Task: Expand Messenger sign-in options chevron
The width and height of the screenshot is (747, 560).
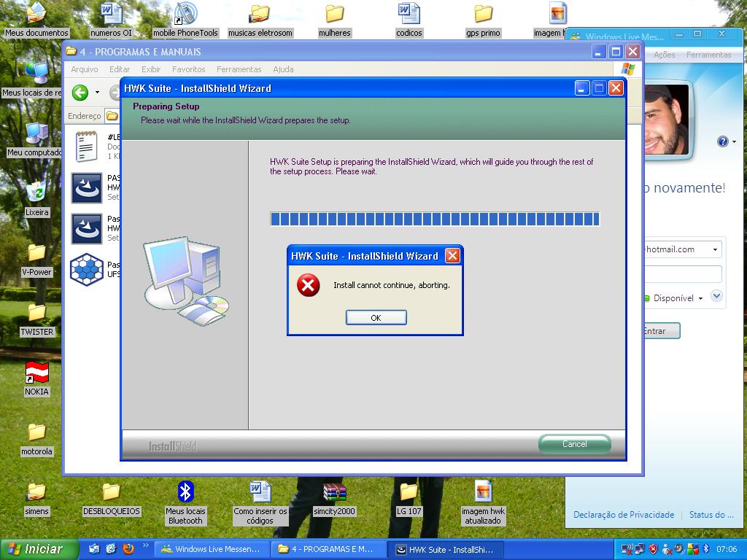Action: click(716, 297)
